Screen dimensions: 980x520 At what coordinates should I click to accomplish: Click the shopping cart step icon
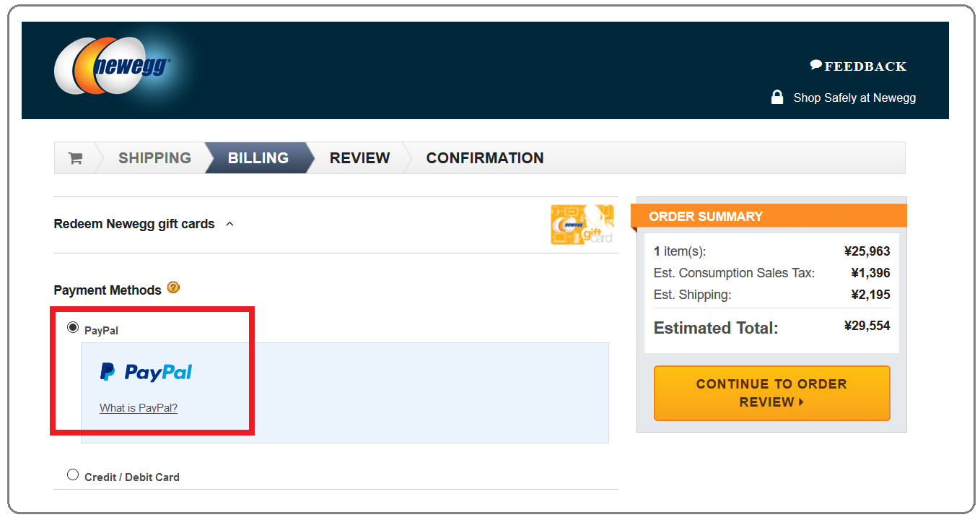(75, 158)
